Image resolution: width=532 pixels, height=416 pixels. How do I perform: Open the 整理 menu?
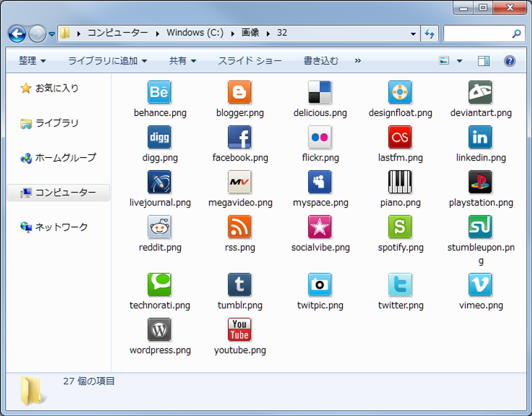[x=32, y=61]
